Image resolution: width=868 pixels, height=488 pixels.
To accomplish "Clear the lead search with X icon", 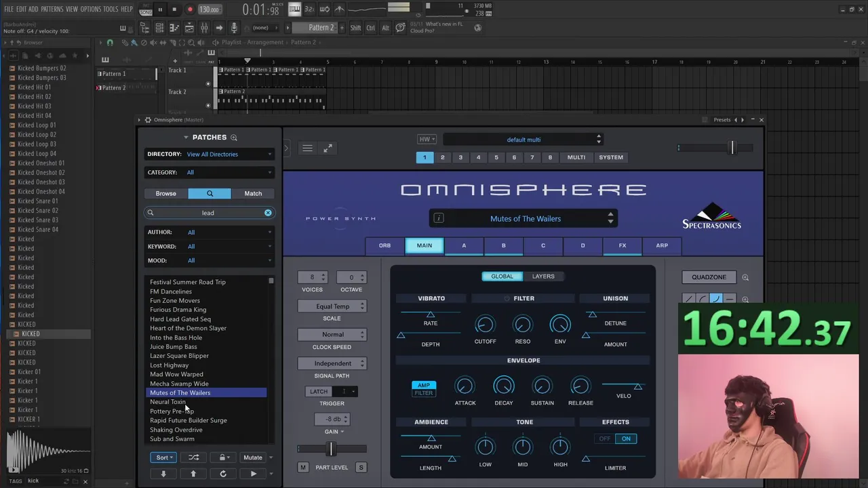I will [x=268, y=213].
